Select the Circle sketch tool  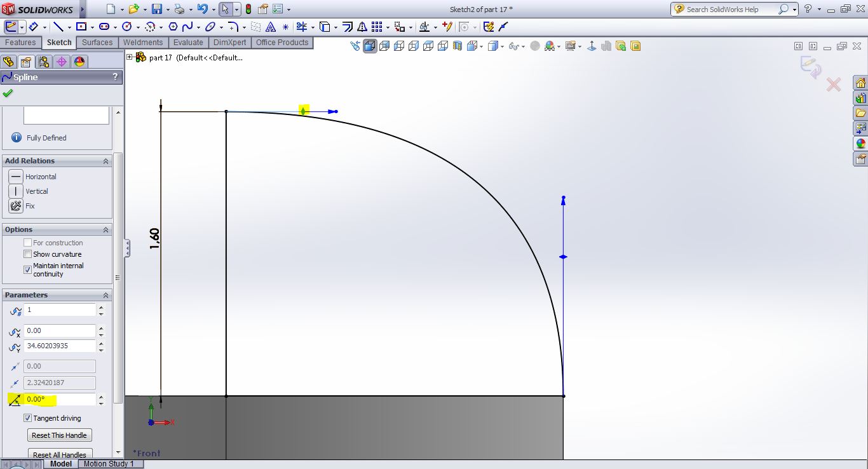pyautogui.click(x=127, y=27)
